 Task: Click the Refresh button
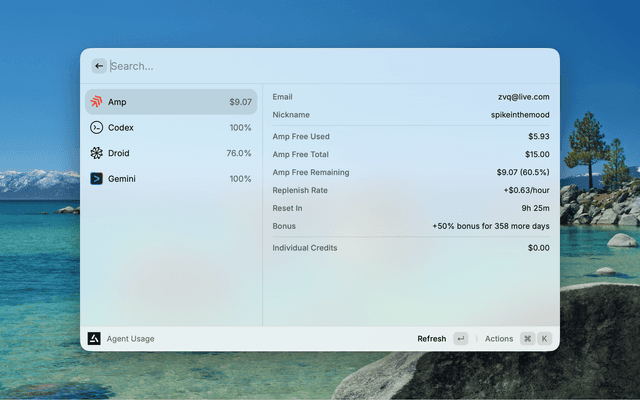point(432,339)
